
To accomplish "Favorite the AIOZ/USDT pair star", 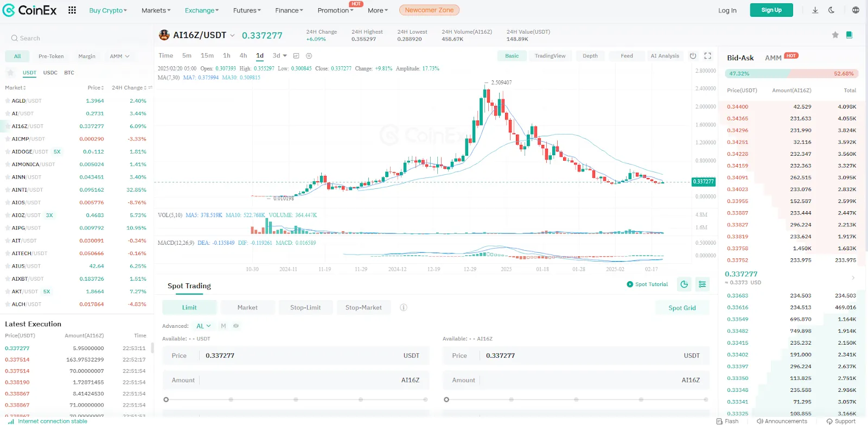I will tap(8, 215).
